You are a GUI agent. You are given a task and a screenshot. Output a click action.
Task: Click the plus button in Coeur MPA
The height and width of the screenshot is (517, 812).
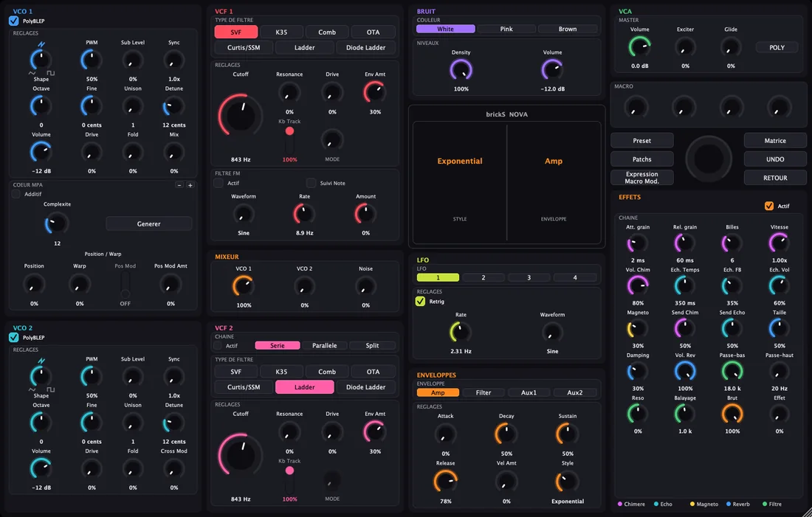(x=190, y=185)
